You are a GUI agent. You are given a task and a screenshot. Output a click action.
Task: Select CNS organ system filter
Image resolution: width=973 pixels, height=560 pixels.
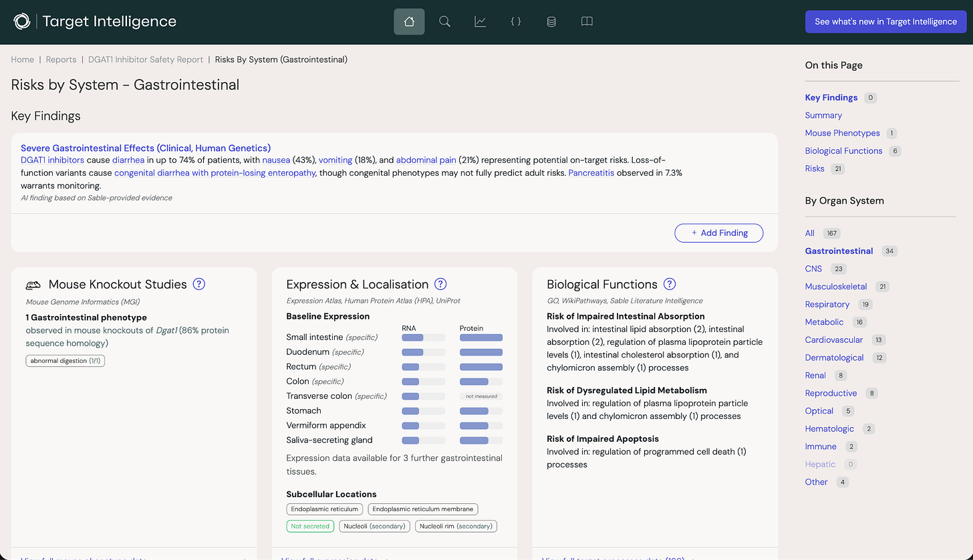coord(813,269)
